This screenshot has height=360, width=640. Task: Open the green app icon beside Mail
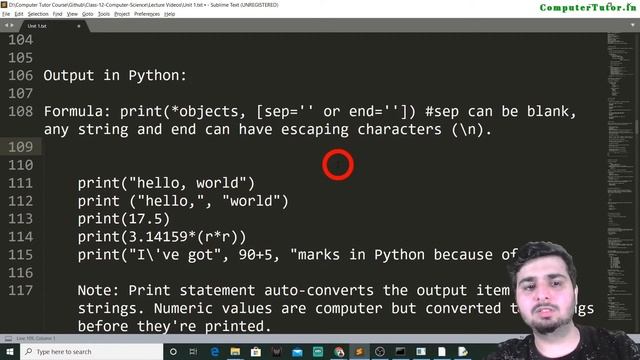point(318,351)
